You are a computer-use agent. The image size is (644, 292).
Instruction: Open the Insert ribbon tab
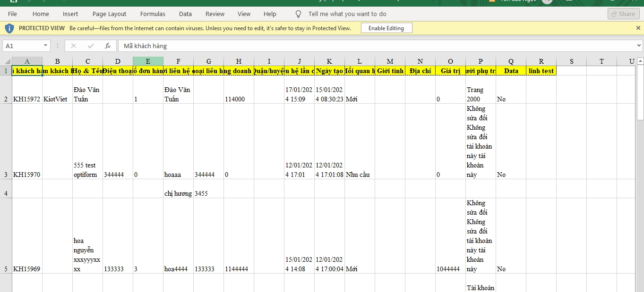point(70,14)
